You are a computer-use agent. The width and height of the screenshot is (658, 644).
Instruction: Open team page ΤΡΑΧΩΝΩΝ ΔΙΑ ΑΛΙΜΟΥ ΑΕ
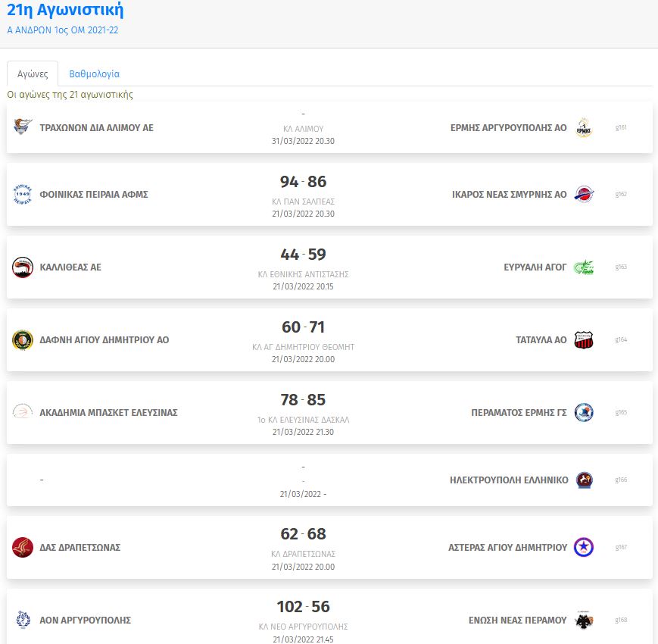pos(96,127)
